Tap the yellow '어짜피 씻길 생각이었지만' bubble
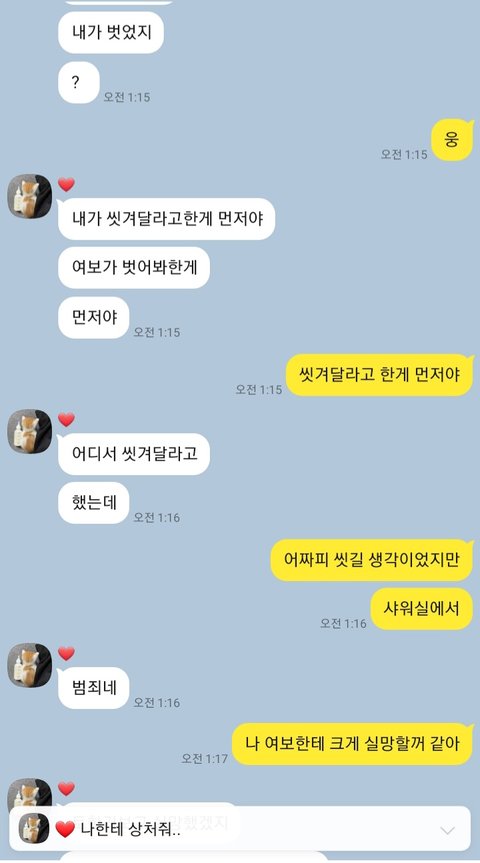480x863 pixels. pos(372,560)
